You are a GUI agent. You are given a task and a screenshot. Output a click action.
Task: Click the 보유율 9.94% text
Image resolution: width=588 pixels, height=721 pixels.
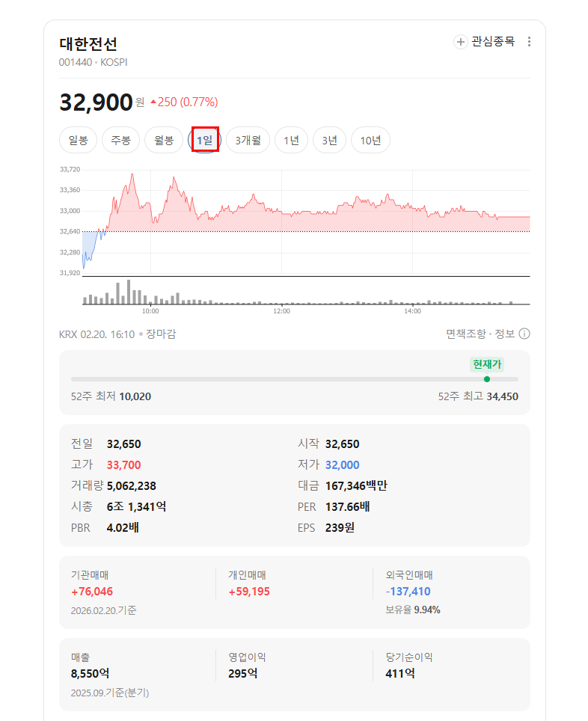(x=413, y=610)
